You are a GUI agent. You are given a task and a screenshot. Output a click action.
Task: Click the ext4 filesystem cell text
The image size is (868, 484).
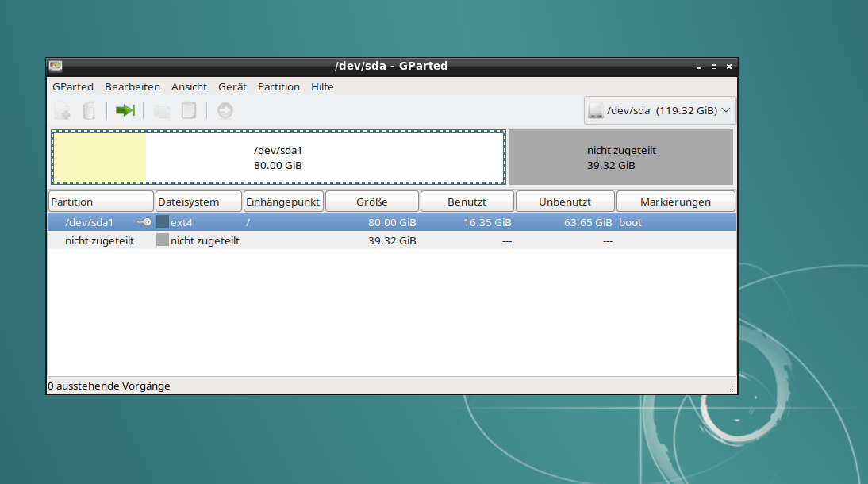click(182, 222)
